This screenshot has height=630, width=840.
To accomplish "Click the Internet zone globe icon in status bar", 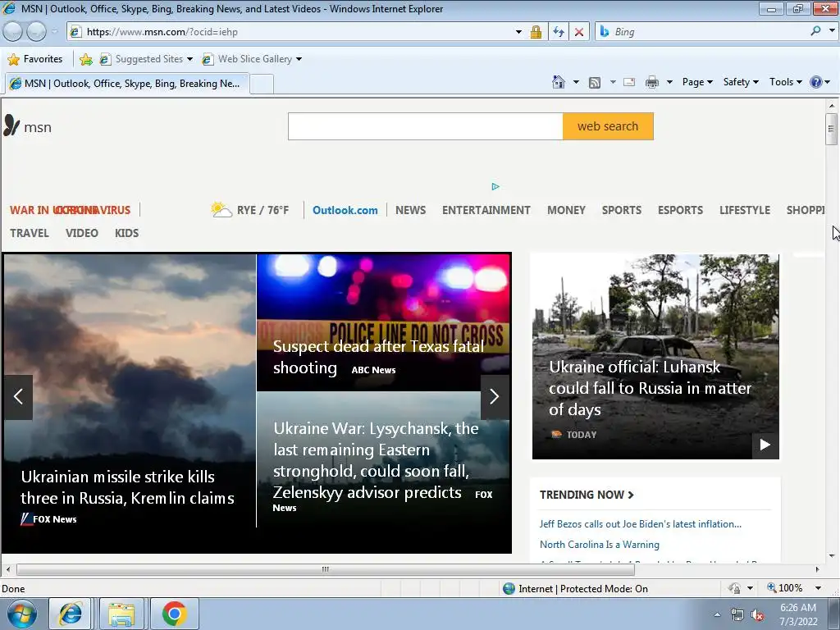I will click(x=509, y=589).
